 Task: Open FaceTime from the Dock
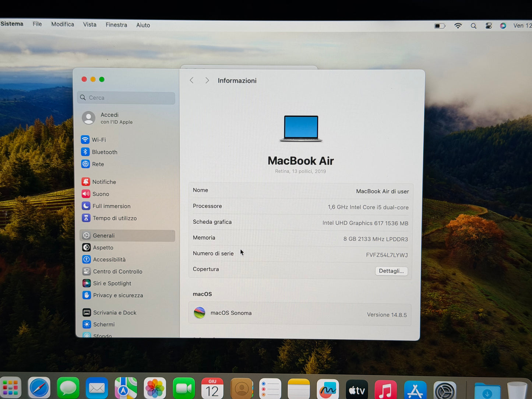[184, 388]
